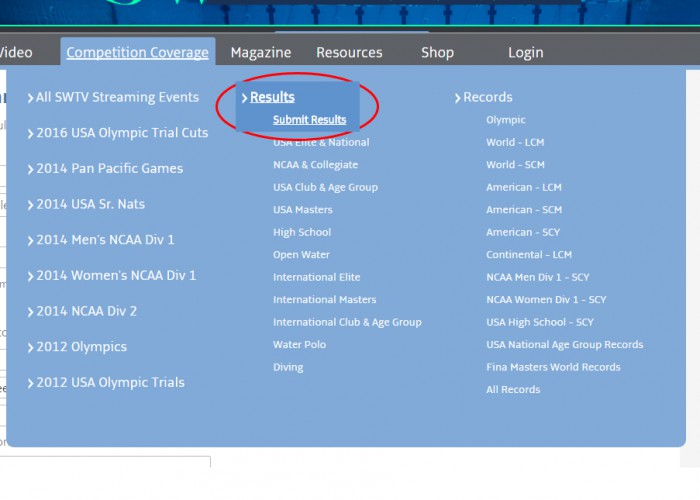Screen dimensions: 700x500
Task: Open the Submit Results link
Action: point(309,120)
